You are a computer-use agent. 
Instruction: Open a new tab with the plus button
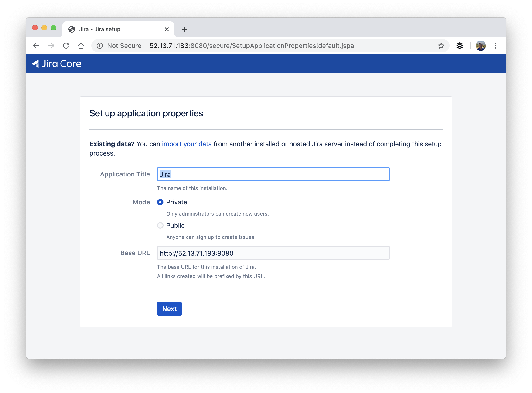pyautogui.click(x=184, y=29)
